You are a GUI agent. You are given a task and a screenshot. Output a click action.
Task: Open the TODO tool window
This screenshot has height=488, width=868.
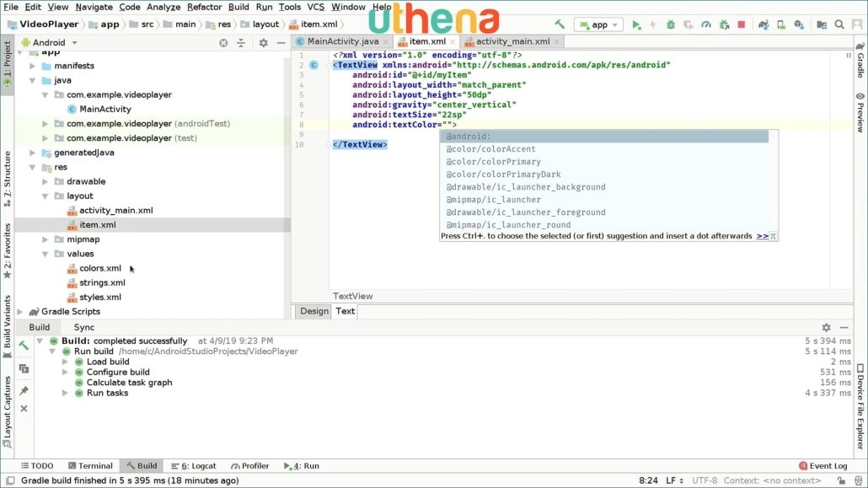click(37, 466)
